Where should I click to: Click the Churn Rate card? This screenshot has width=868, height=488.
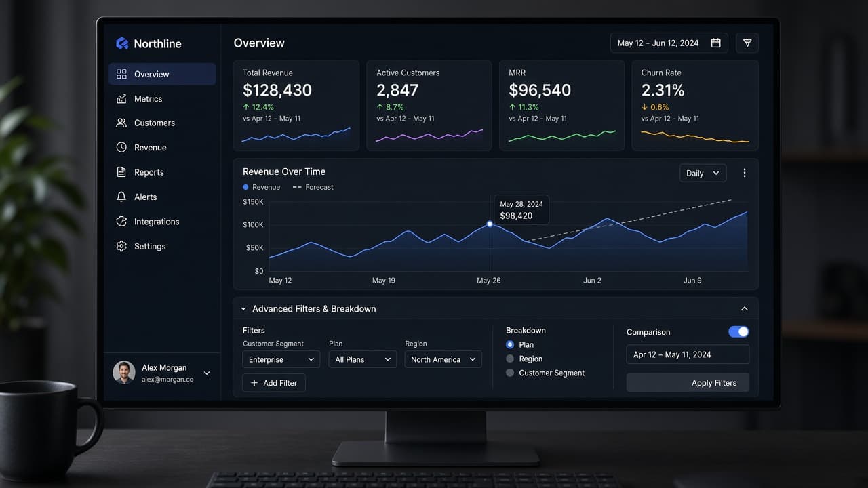[695, 105]
